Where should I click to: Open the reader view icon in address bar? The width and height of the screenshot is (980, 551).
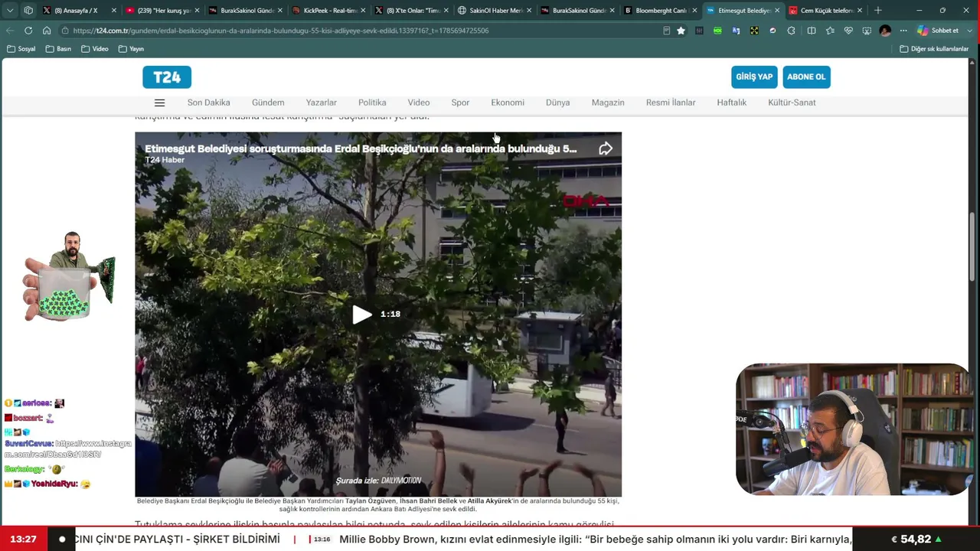pyautogui.click(x=666, y=31)
